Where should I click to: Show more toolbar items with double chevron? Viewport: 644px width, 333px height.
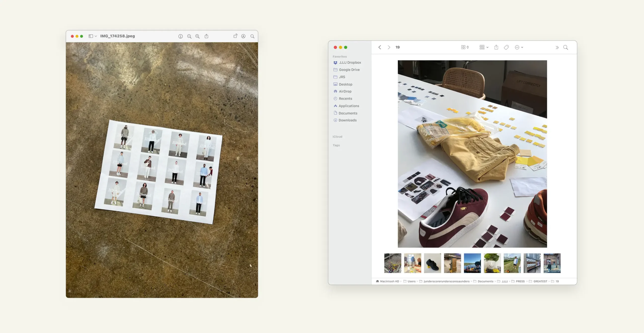[557, 47]
